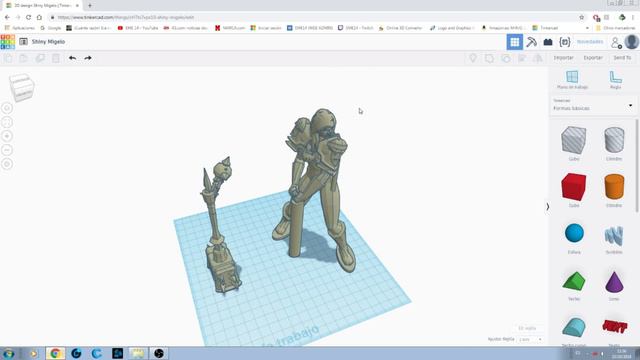
Task: Click the shapes panel scrollbar
Action: (x=637, y=165)
